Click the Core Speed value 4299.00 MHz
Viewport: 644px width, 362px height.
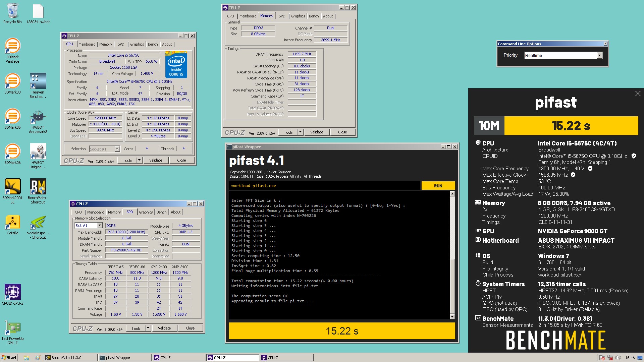coord(105,118)
